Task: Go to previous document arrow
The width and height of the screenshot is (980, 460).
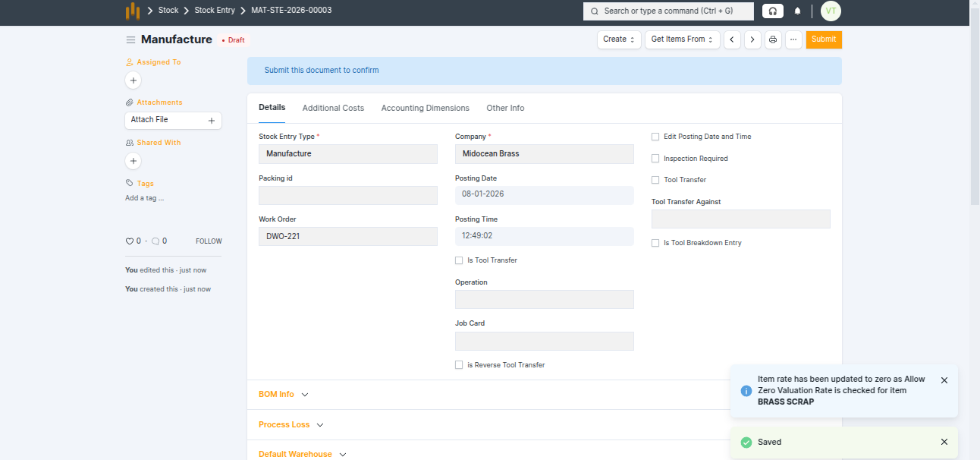Action: tap(732, 39)
